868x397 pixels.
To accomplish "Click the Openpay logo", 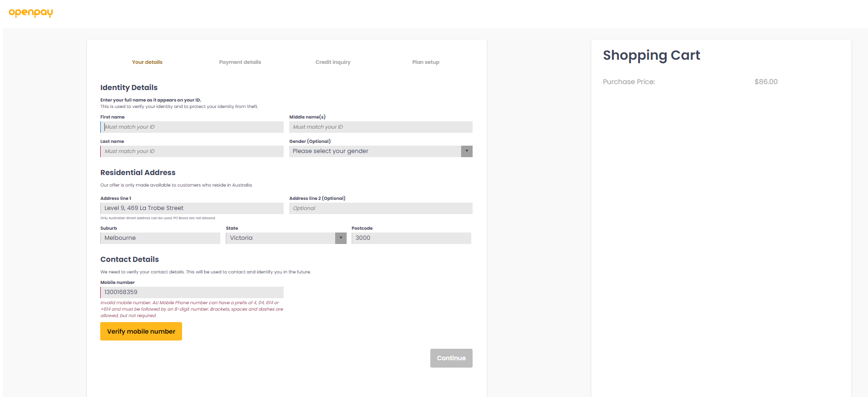I will [x=31, y=12].
